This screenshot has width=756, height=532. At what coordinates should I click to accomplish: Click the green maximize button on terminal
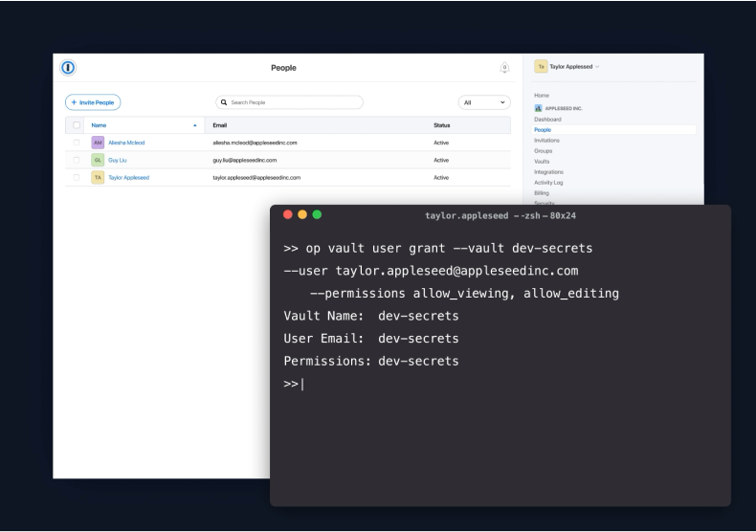317,214
